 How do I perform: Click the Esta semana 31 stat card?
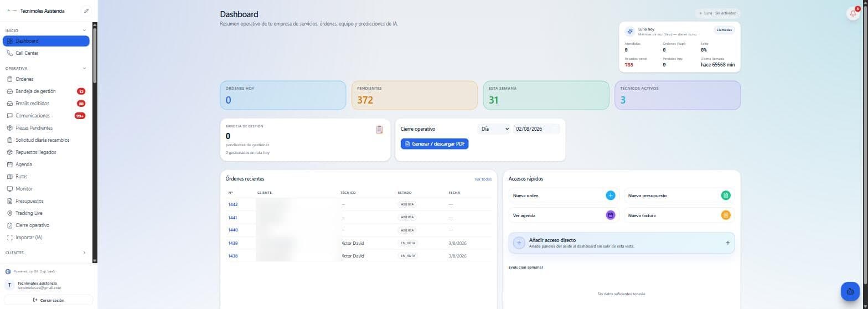(x=546, y=95)
